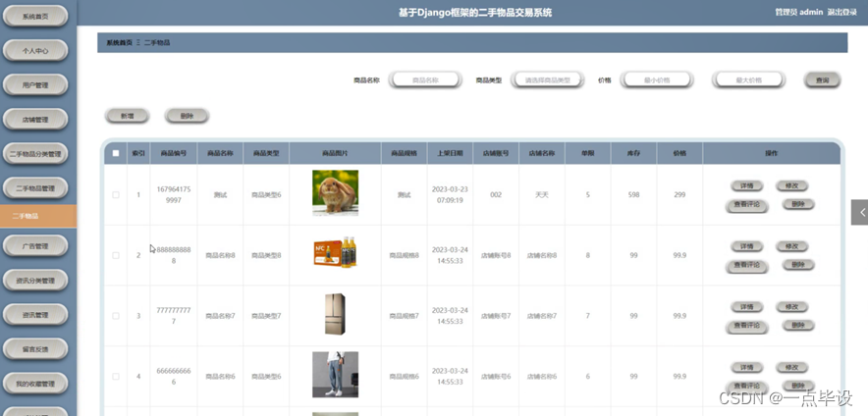
Task: Click 查看评论 for the 商品名称7 row
Action: 747,326
